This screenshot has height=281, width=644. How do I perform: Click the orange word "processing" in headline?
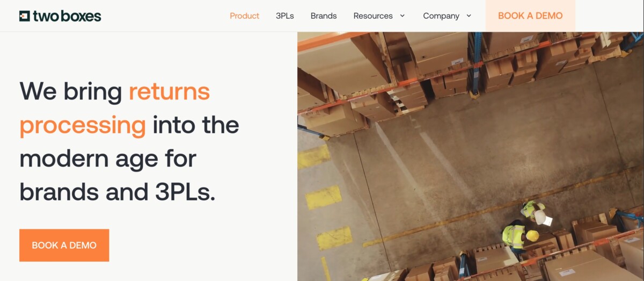83,125
